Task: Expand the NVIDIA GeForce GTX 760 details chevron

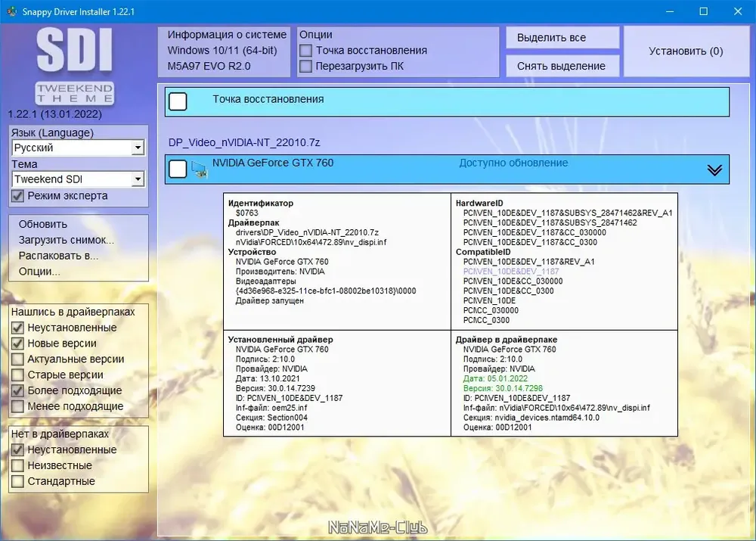Action: click(714, 170)
